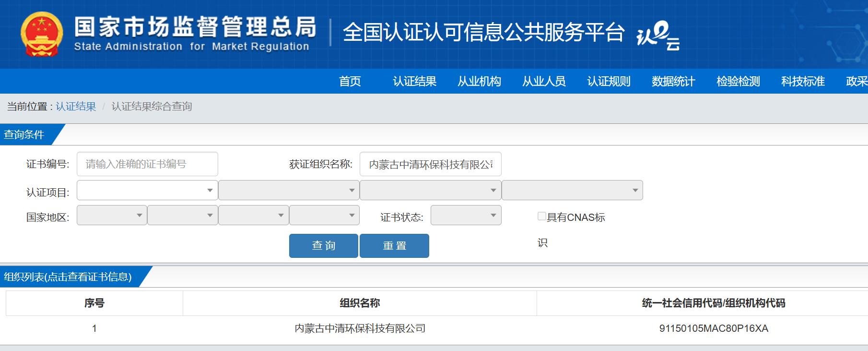The image size is (868, 351).
Task: Click credit code 91150105MAC80P16XA
Action: (x=714, y=328)
